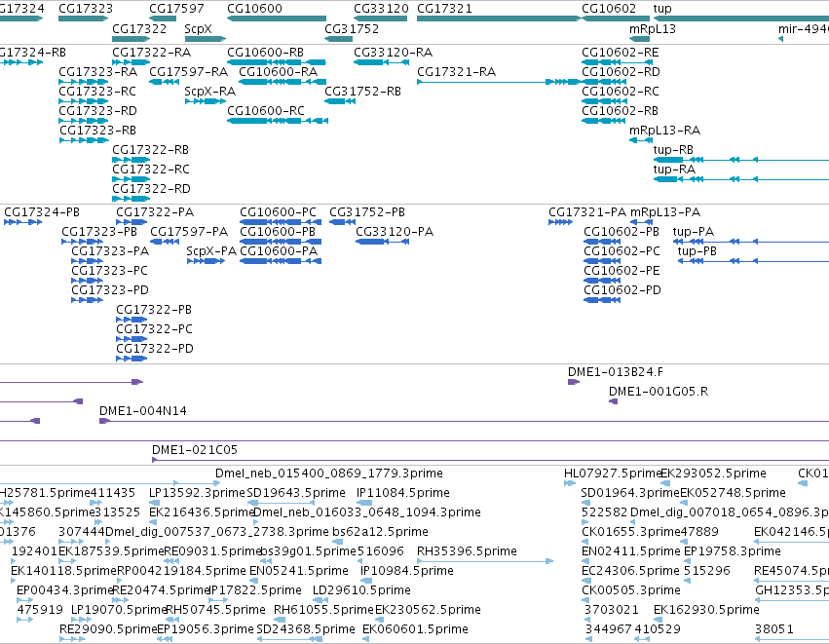The height and width of the screenshot is (644, 829).
Task: Select the LD29610.5prime EST label
Action: [x=361, y=590]
